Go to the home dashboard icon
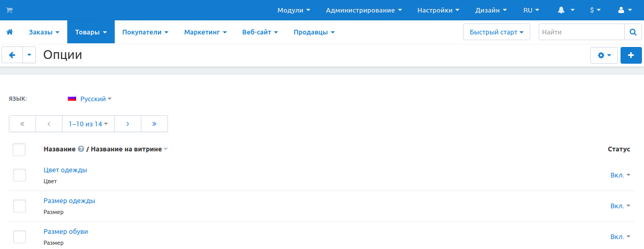Screen dimensions: 644x249 [9, 32]
